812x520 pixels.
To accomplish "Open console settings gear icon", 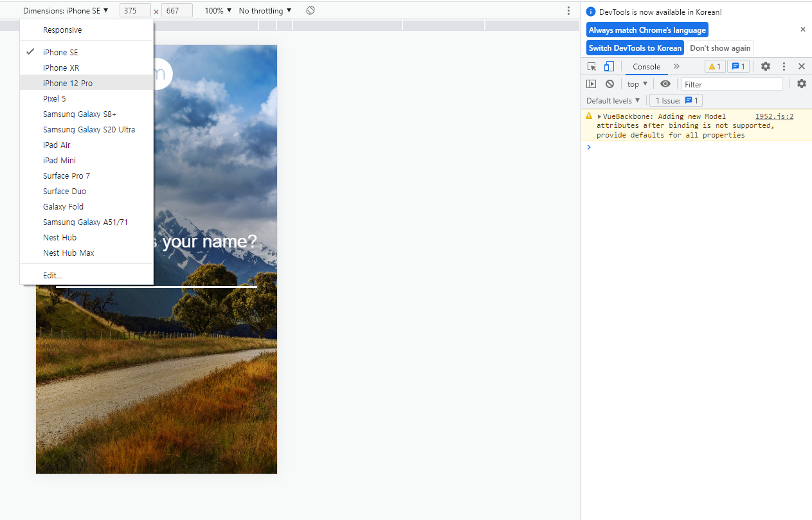I will (x=802, y=84).
